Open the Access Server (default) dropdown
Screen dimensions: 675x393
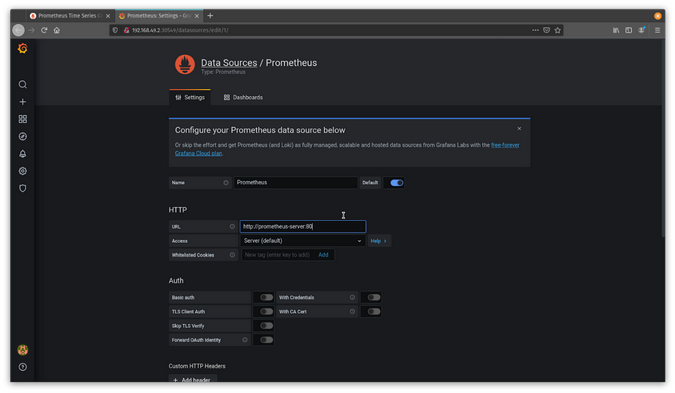(x=303, y=241)
